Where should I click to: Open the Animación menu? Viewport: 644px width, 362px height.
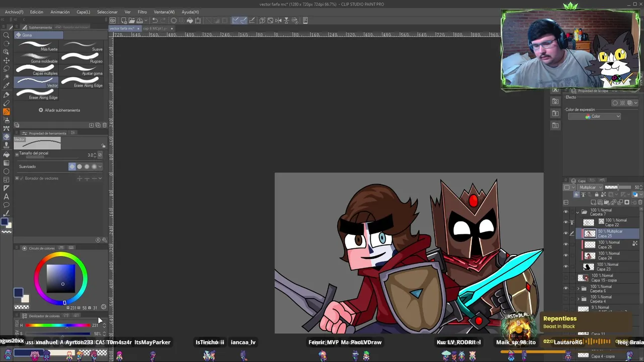click(60, 12)
